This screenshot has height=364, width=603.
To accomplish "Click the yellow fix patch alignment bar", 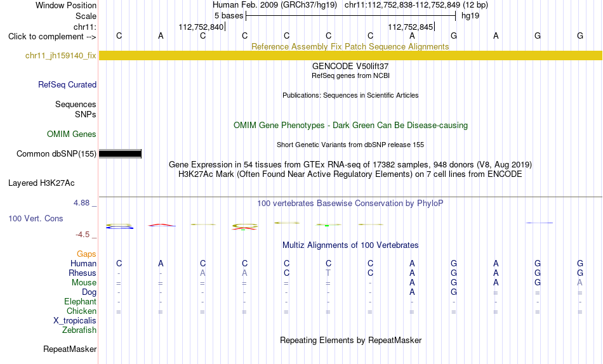I will tap(350, 55).
